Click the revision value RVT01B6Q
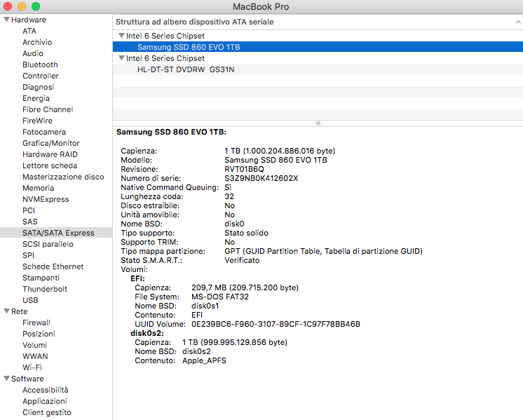The width and height of the screenshot is (523, 420). click(244, 169)
